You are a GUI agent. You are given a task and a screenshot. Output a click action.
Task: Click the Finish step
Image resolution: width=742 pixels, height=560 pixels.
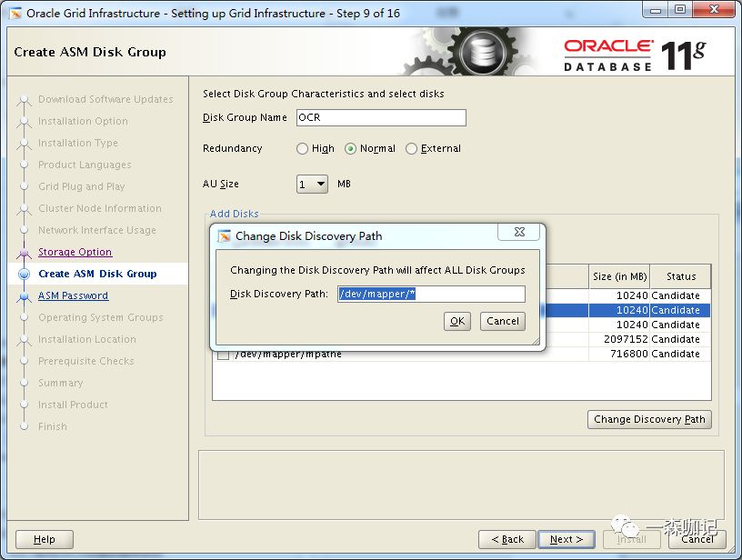(53, 426)
